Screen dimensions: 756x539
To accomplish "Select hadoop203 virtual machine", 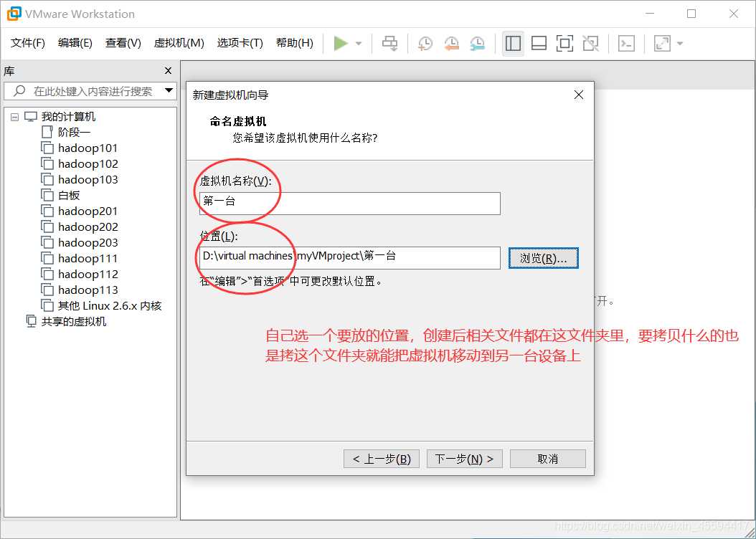I will coord(88,243).
